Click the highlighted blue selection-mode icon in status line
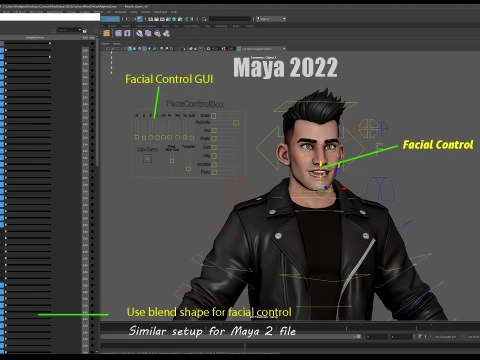 click(x=140, y=19)
